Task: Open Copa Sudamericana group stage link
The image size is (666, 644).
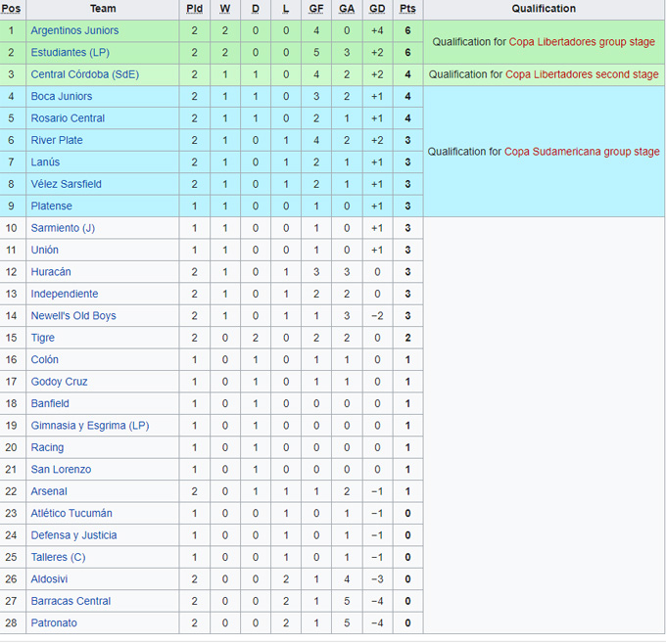Action: click(582, 152)
